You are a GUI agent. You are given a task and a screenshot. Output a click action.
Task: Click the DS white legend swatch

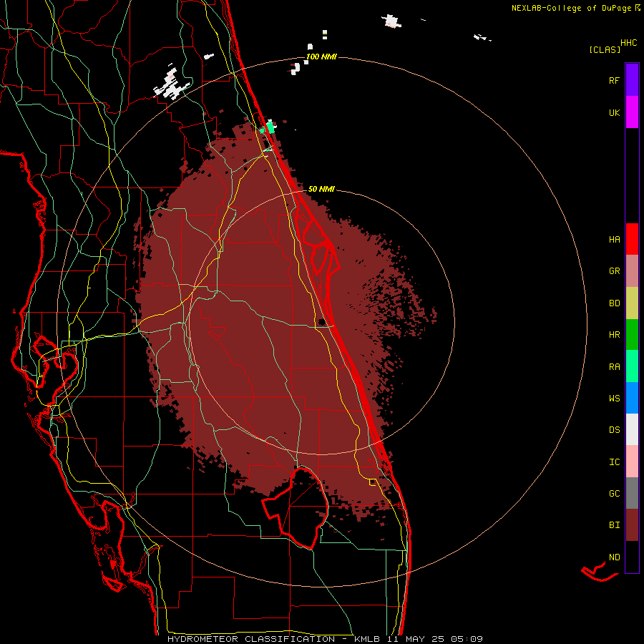point(632,429)
